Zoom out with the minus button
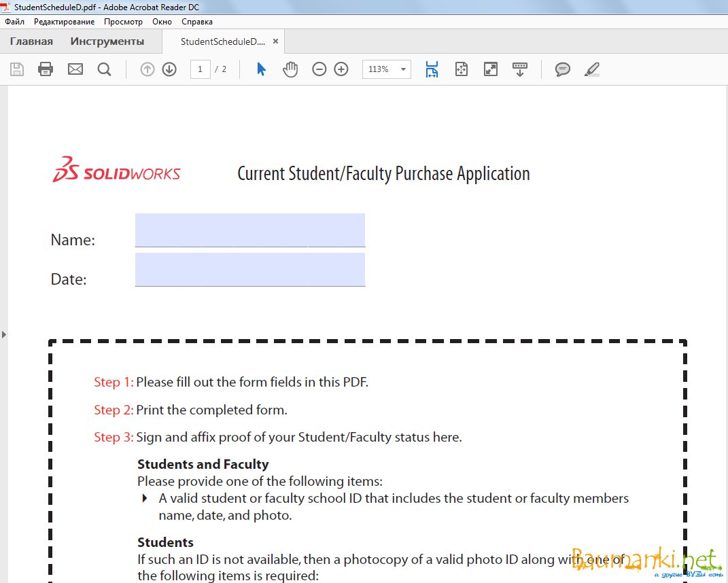728x583 pixels. 319,69
